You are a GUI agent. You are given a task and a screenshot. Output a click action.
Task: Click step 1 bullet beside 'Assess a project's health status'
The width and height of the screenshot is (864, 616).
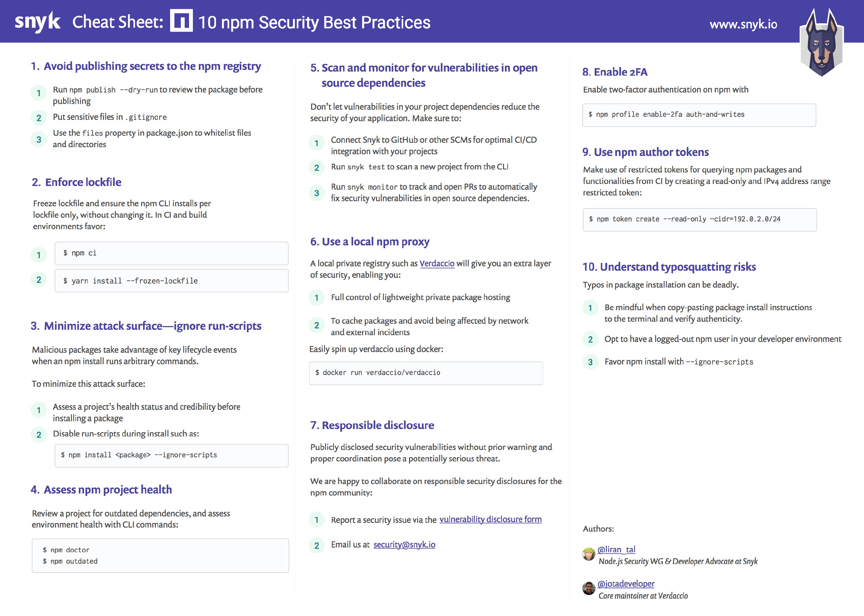[x=39, y=410]
